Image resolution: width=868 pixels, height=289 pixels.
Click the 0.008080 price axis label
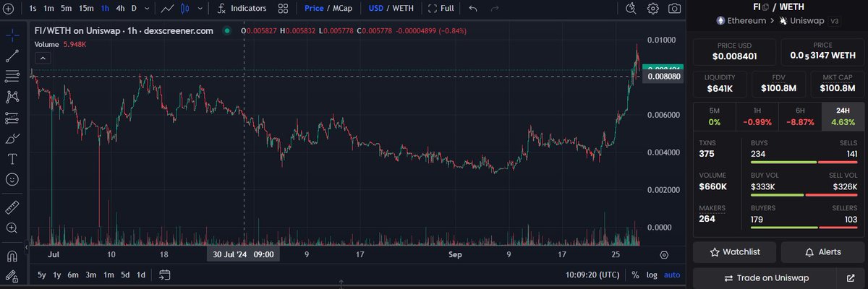click(663, 76)
